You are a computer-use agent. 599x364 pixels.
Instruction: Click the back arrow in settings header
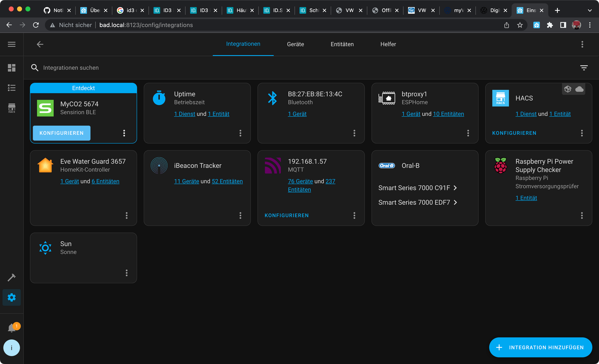[40, 44]
